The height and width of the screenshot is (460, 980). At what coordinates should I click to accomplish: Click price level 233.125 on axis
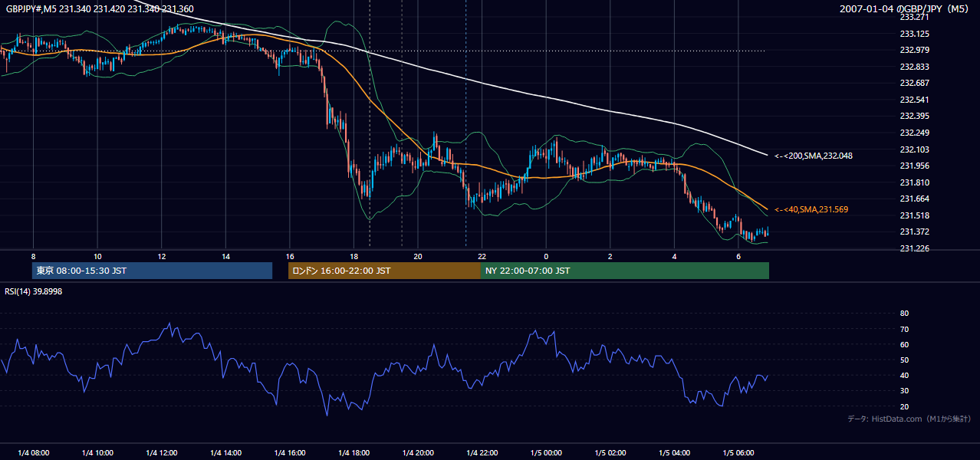(x=914, y=34)
